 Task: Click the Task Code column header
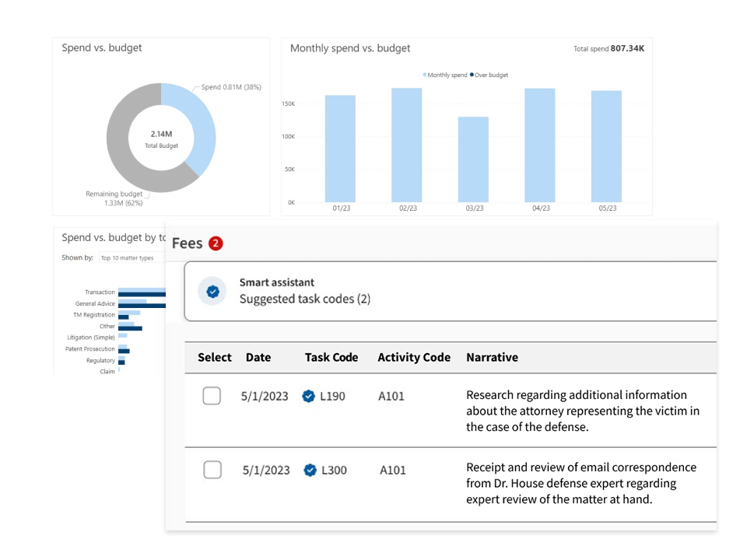pyautogui.click(x=331, y=358)
